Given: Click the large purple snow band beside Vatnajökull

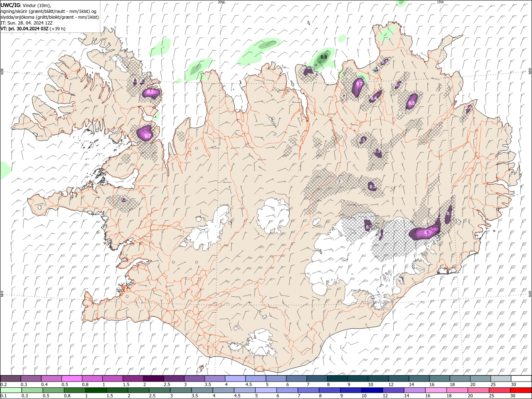Looking at the screenshot, I should [x=425, y=232].
